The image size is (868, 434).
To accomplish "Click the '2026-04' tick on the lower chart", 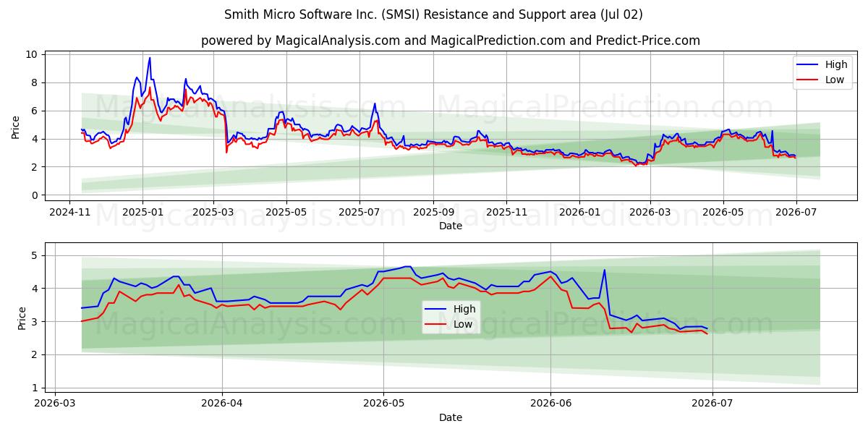I will (x=222, y=403).
